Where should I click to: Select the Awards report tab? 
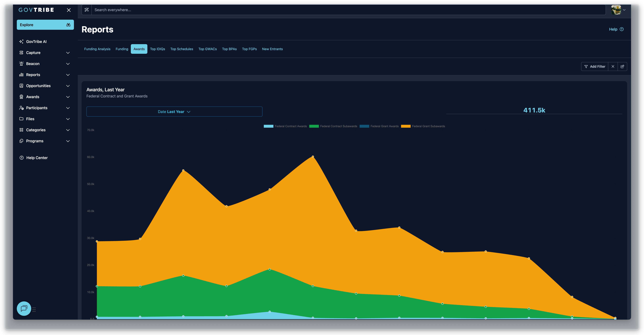(139, 49)
